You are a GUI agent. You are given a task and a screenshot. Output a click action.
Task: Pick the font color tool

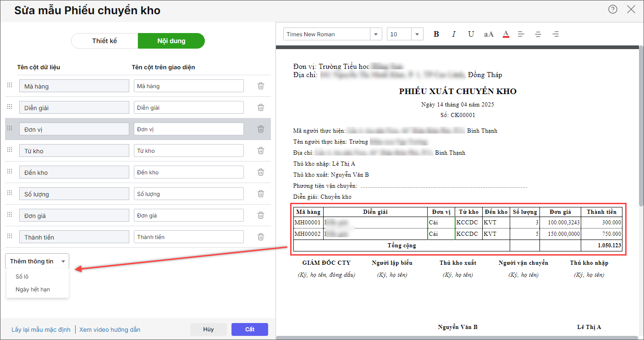[506, 34]
